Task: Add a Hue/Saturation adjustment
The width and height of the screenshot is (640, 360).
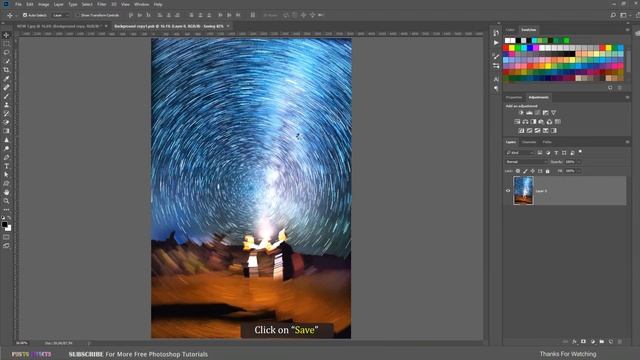Action: pyautogui.click(x=517, y=122)
